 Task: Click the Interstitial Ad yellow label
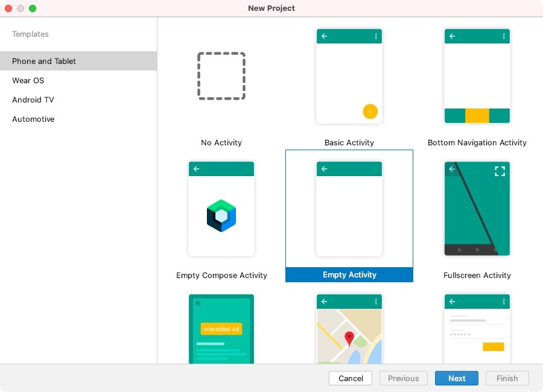[221, 329]
